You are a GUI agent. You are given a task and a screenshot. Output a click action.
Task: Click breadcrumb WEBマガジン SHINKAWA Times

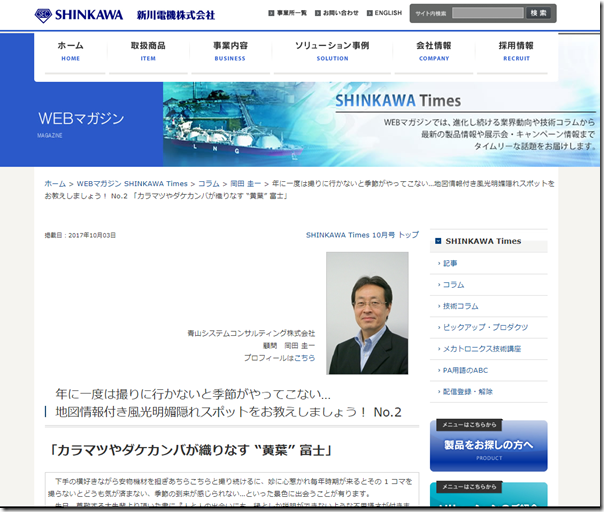coord(132,184)
